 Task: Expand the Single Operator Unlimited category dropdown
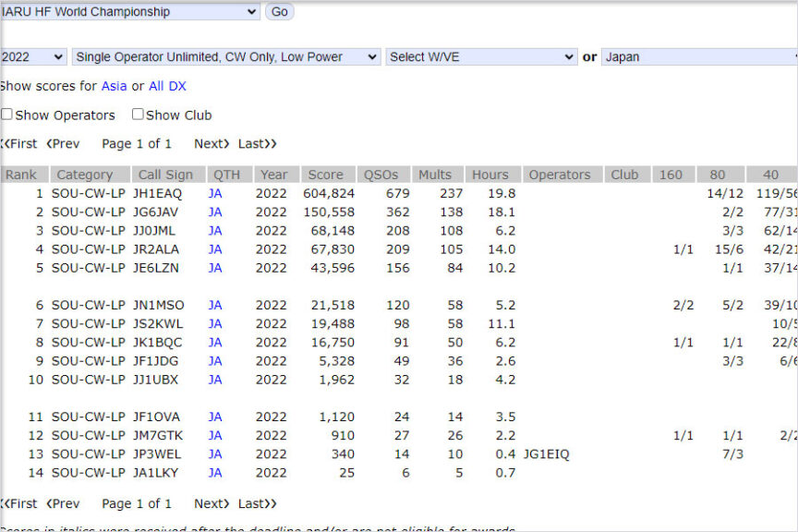(x=225, y=56)
